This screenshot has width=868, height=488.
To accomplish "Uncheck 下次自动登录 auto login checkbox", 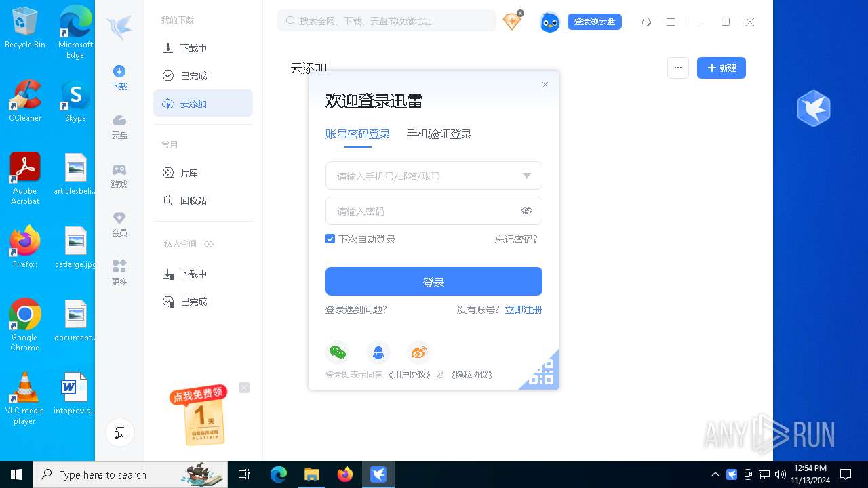I will click(330, 239).
